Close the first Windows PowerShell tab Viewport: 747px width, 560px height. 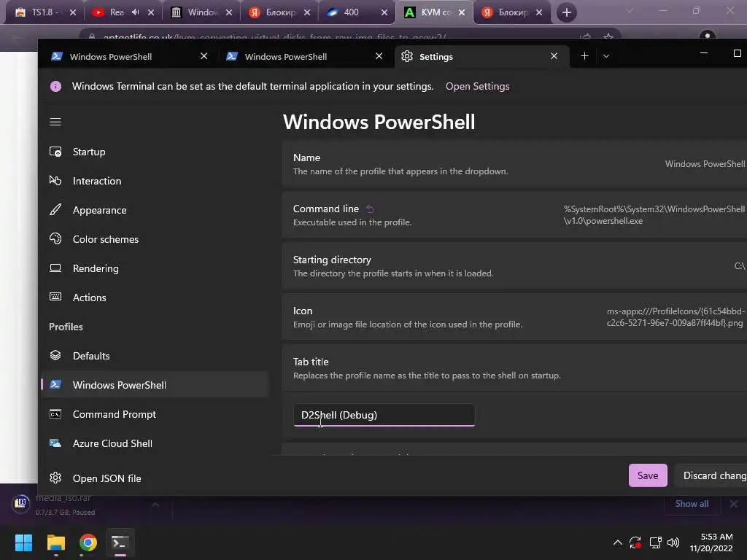204,56
